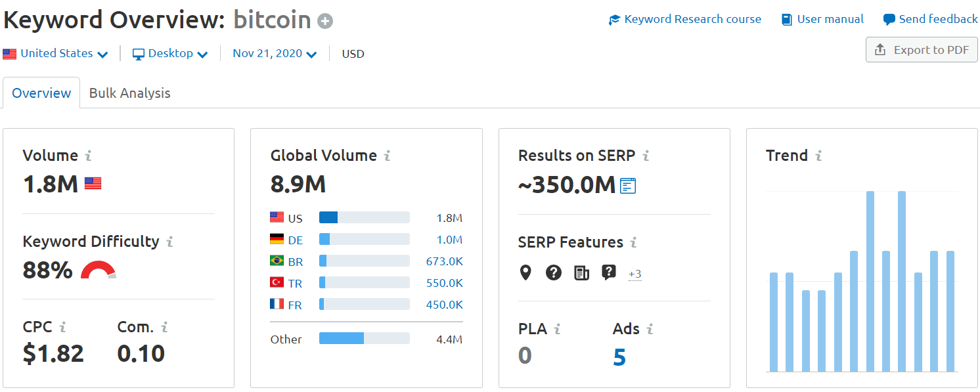Screen dimensions: 980x392
Task: Click the plus icon next to bitcoin
Action: tap(325, 22)
